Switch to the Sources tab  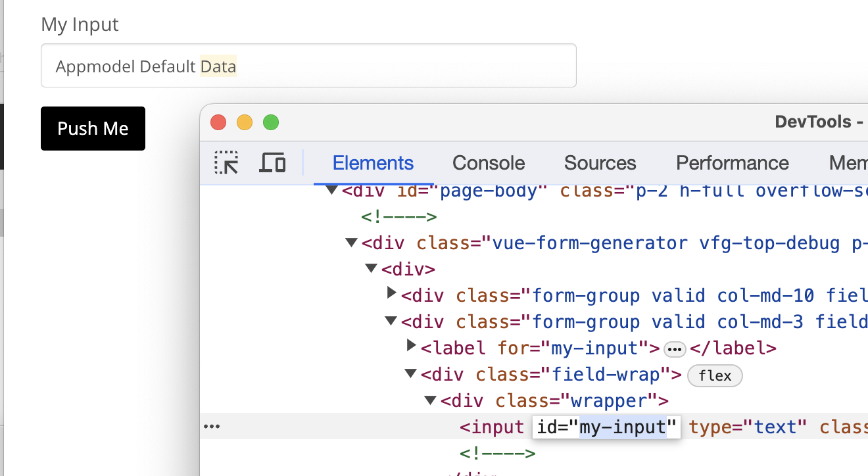(600, 163)
